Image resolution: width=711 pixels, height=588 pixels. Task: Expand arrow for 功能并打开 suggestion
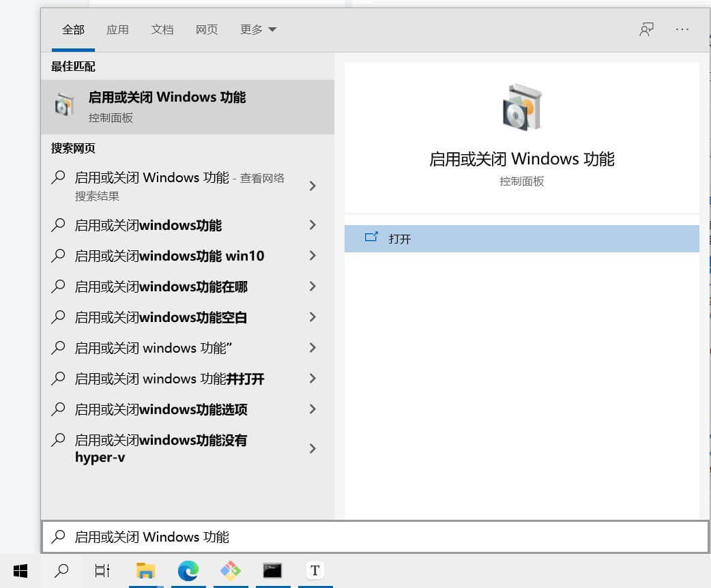[313, 379]
